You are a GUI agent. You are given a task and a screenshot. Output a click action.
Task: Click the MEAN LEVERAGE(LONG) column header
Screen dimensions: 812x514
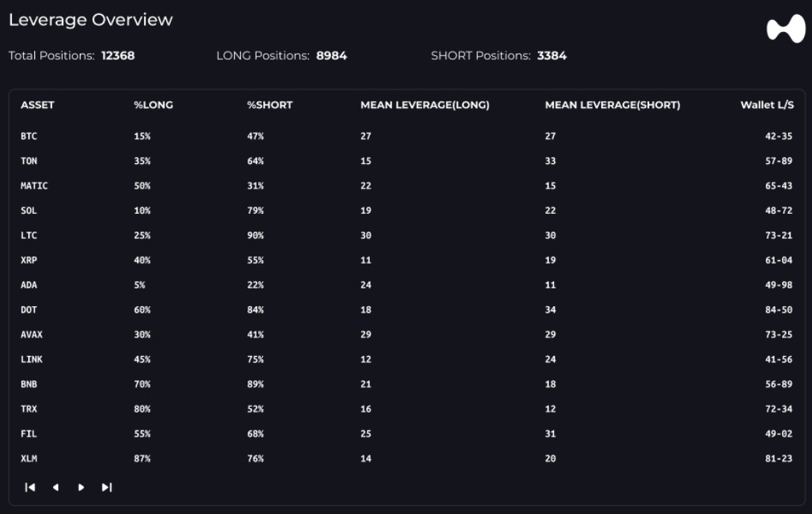pos(424,105)
